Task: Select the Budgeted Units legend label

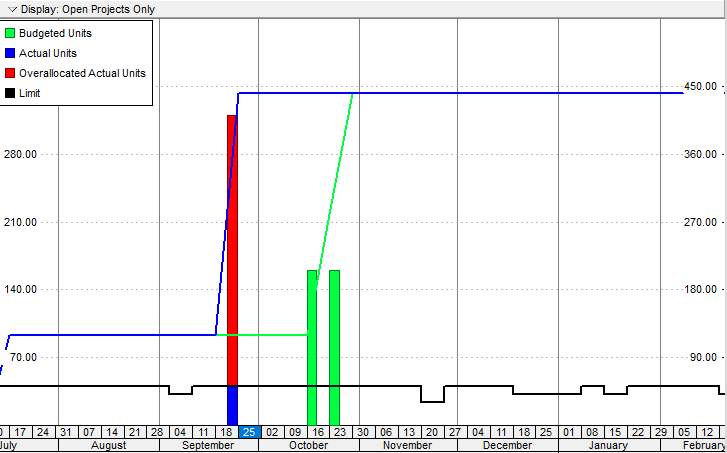Action: (55, 33)
